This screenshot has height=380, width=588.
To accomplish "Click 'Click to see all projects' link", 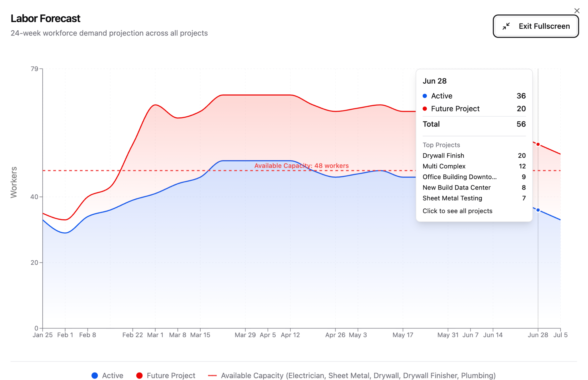I will point(457,211).
